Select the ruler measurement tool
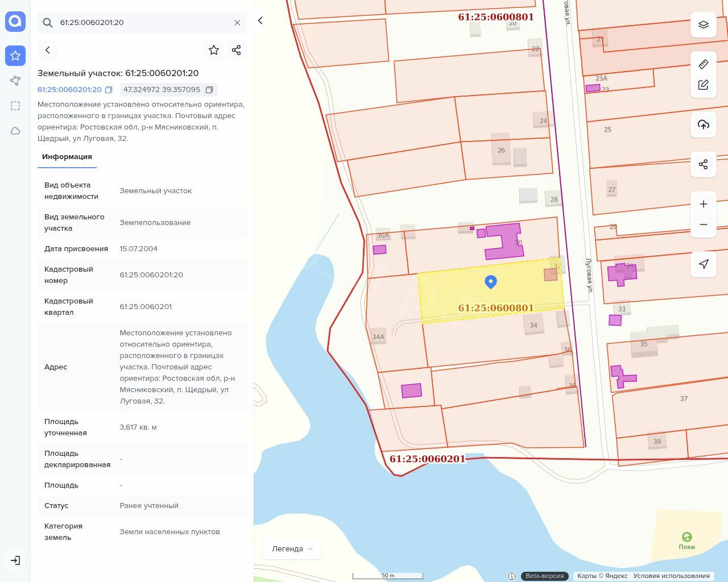Viewport: 728px width, 582px height. (x=703, y=64)
